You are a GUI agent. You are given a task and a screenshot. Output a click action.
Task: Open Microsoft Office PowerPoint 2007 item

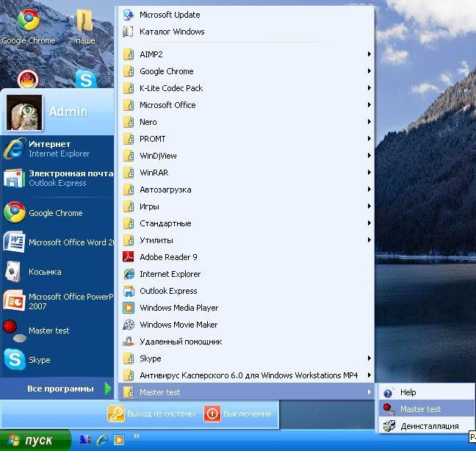click(x=57, y=300)
